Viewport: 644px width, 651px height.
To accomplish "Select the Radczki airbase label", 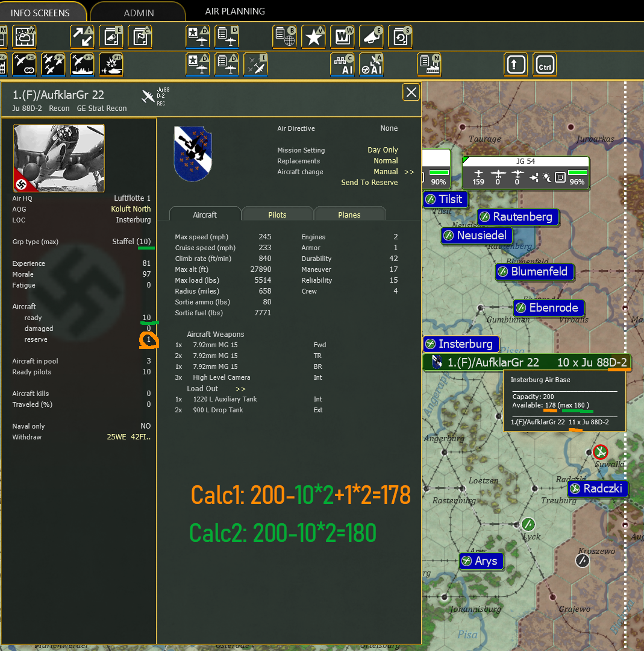I will click(x=598, y=489).
